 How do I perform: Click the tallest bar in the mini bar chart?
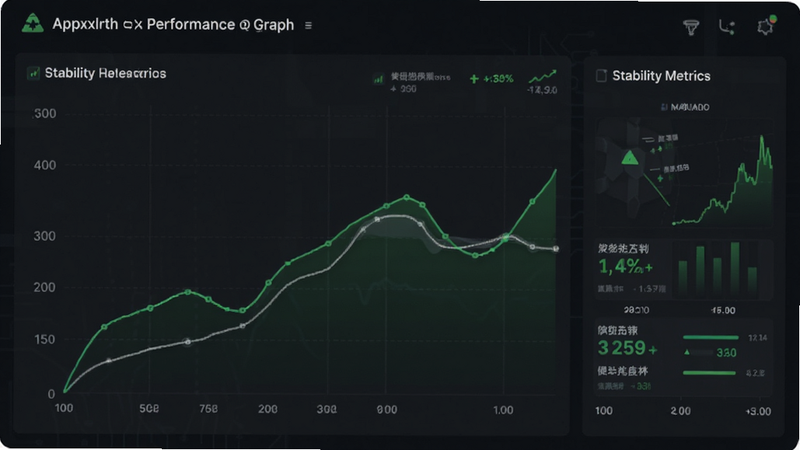click(x=735, y=269)
